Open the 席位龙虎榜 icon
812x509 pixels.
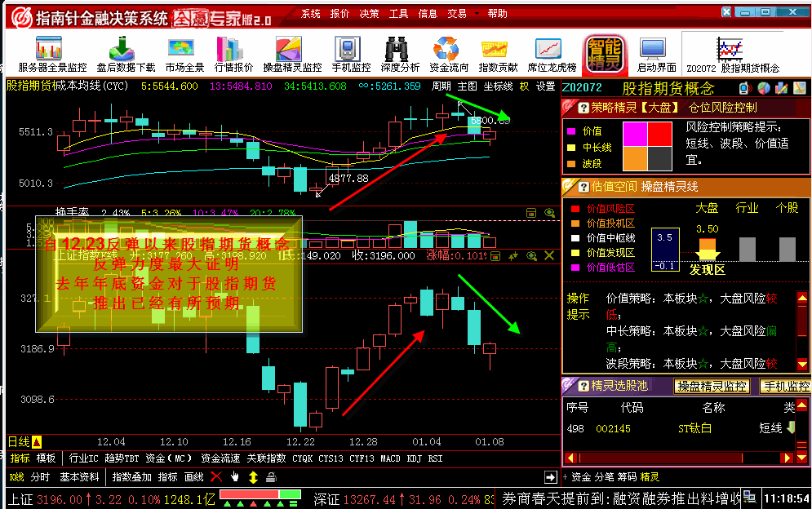552,54
